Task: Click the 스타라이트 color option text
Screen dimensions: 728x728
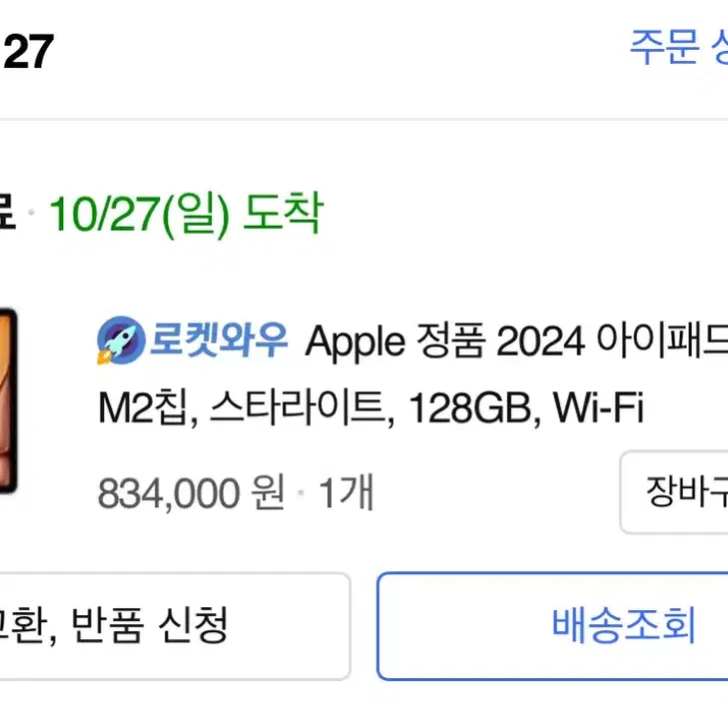Action: pos(300,408)
